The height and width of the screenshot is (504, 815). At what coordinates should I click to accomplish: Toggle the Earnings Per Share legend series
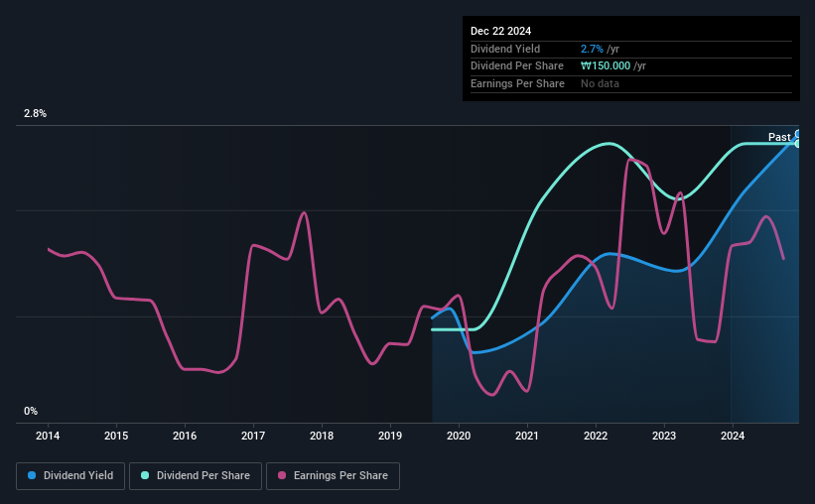click(x=333, y=476)
